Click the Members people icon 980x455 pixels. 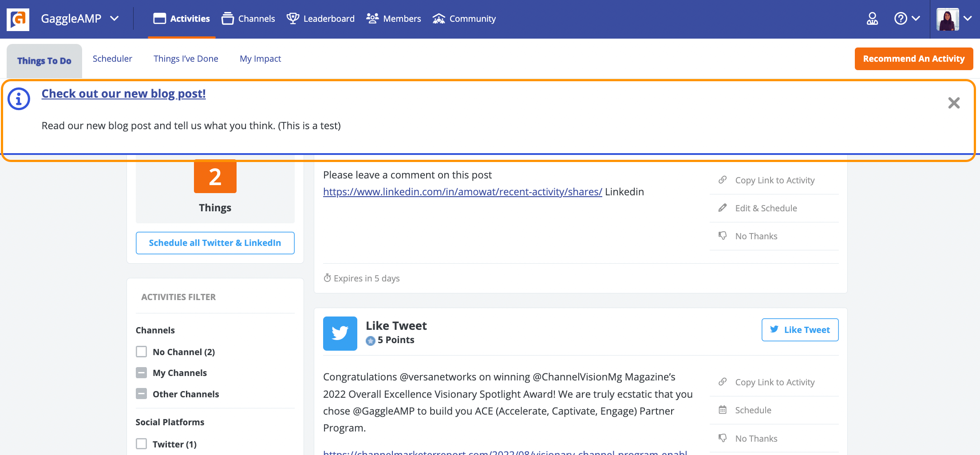pos(372,19)
